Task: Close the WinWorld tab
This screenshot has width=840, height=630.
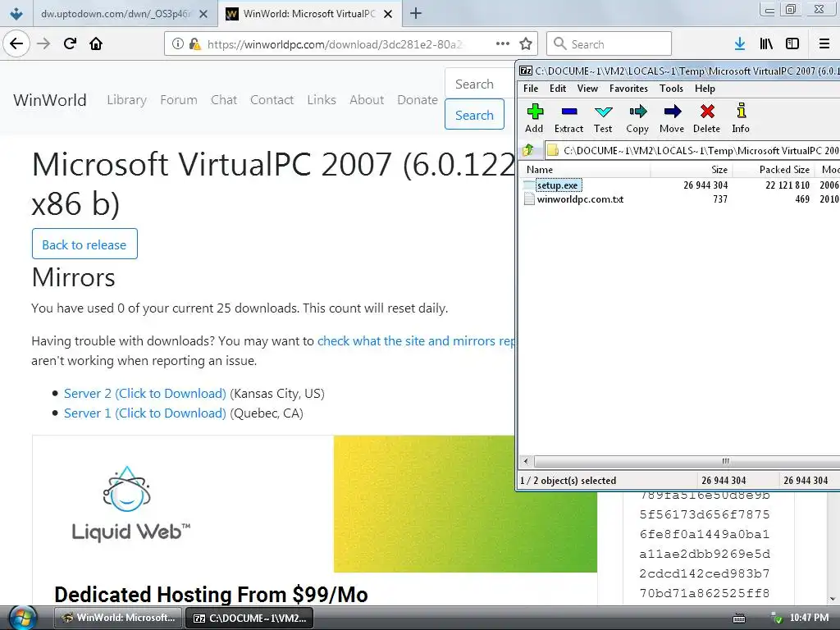Action: (x=388, y=14)
